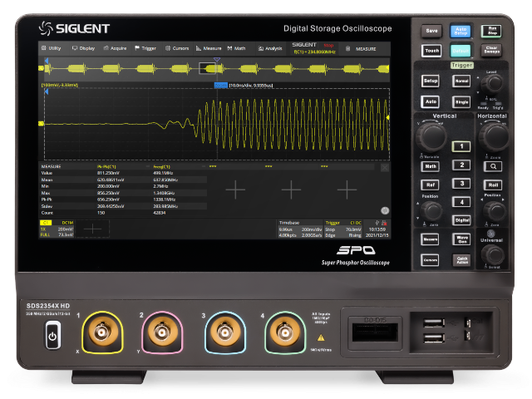Toggle the Run/Stop button
Image resolution: width=532 pixels, height=399 pixels.
pyautogui.click(x=492, y=31)
